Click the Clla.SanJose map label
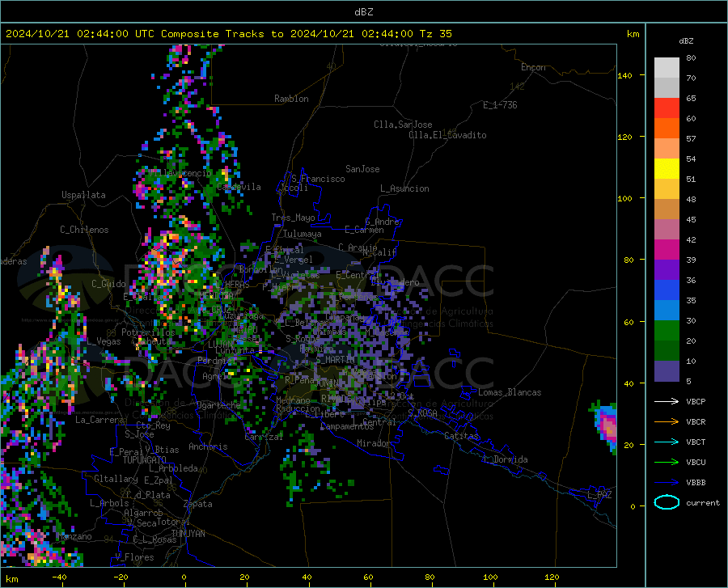The image size is (728, 588). point(403,125)
